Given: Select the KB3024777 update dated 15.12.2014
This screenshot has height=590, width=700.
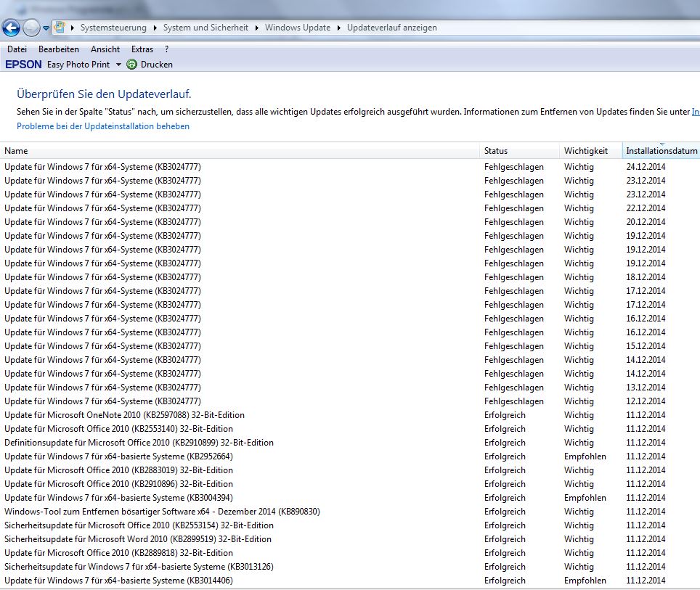Looking at the screenshot, I should (x=350, y=346).
